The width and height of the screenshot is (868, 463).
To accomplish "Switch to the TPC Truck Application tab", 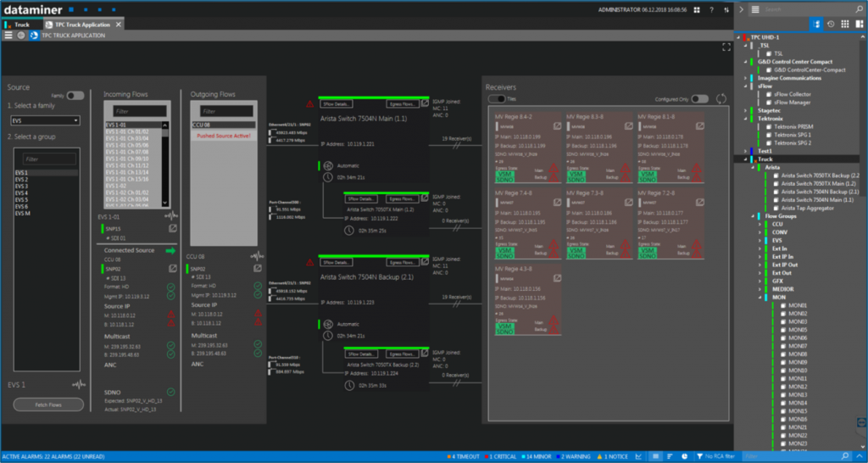I will click(83, 25).
